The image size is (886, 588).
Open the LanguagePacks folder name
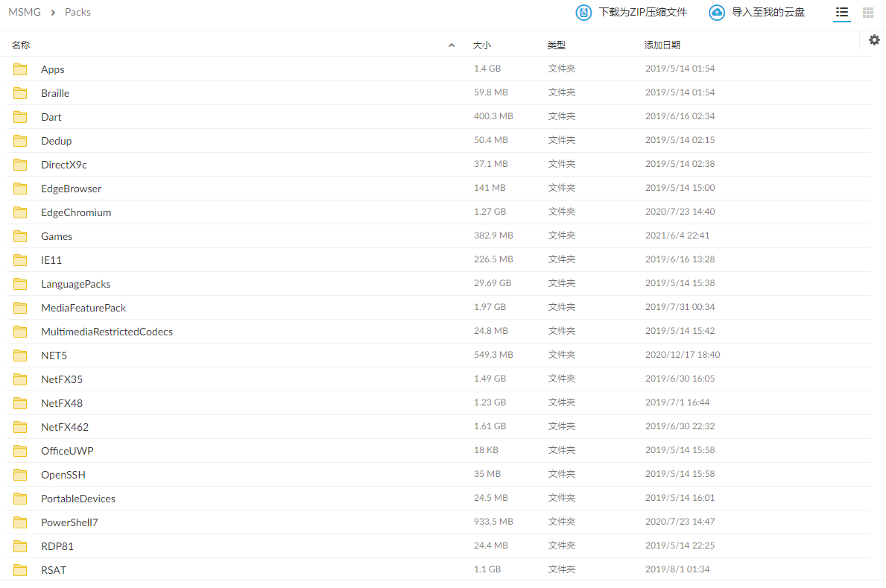pos(76,284)
